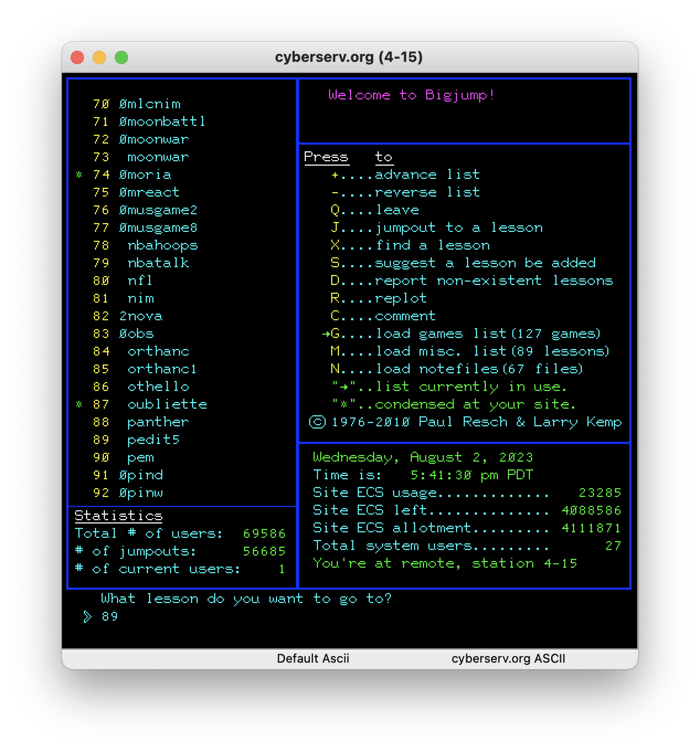
Task: Click lesson 83 0obs
Action: 124,334
